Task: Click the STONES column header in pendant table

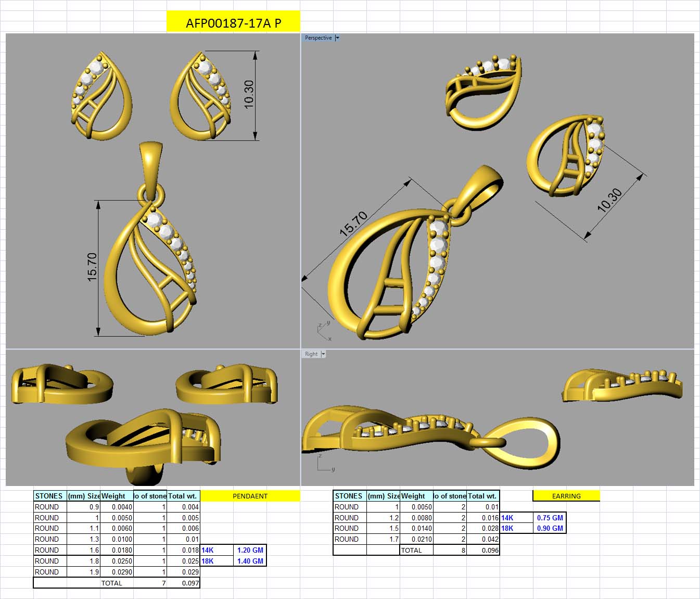Action: (x=49, y=496)
